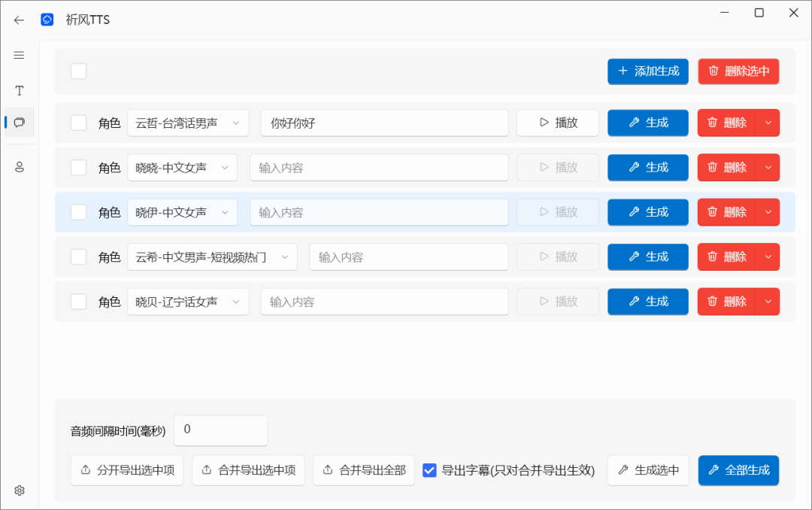This screenshot has height=510, width=812.
Task: Delete the 晓伊-中文女声 row
Action: pyautogui.click(x=727, y=212)
